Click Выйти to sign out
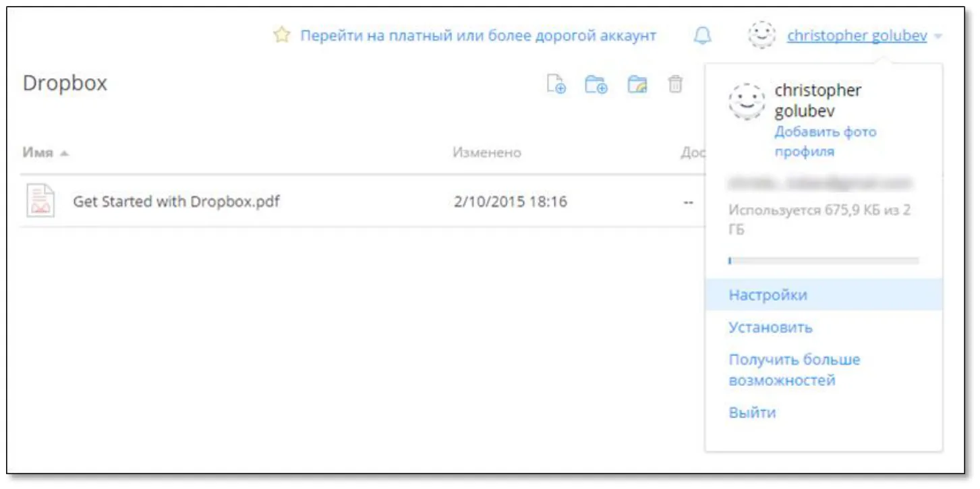Screen dimensions: 980x489 tap(752, 413)
